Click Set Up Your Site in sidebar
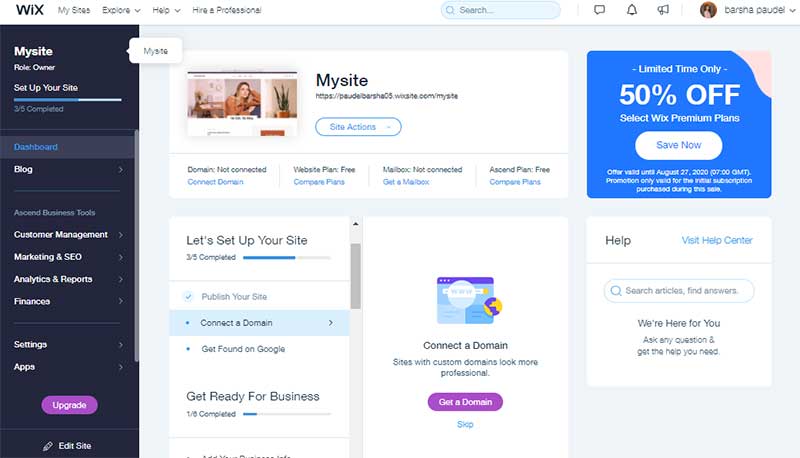Image resolution: width=800 pixels, height=458 pixels. coord(46,88)
